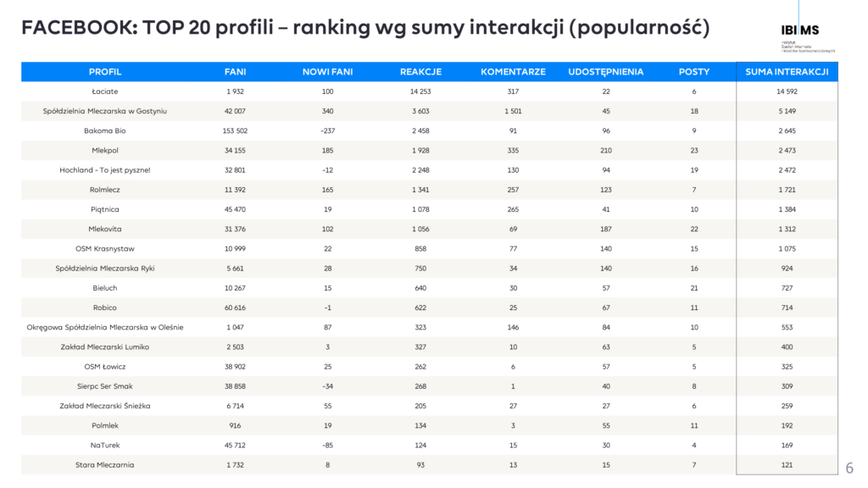Click Zakład Mleczarski Lumiko profile name
Viewport: 868px width, 488px height.
click(x=104, y=347)
